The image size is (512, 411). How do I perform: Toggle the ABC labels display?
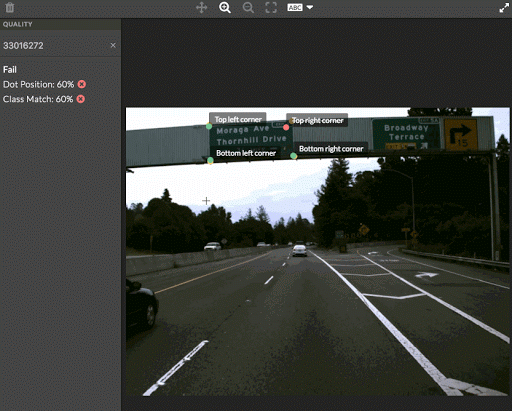click(x=295, y=7)
